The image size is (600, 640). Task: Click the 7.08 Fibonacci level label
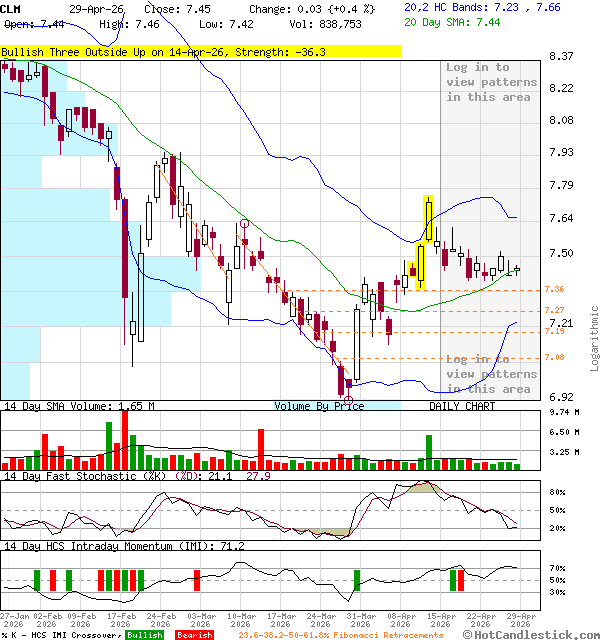click(553, 357)
